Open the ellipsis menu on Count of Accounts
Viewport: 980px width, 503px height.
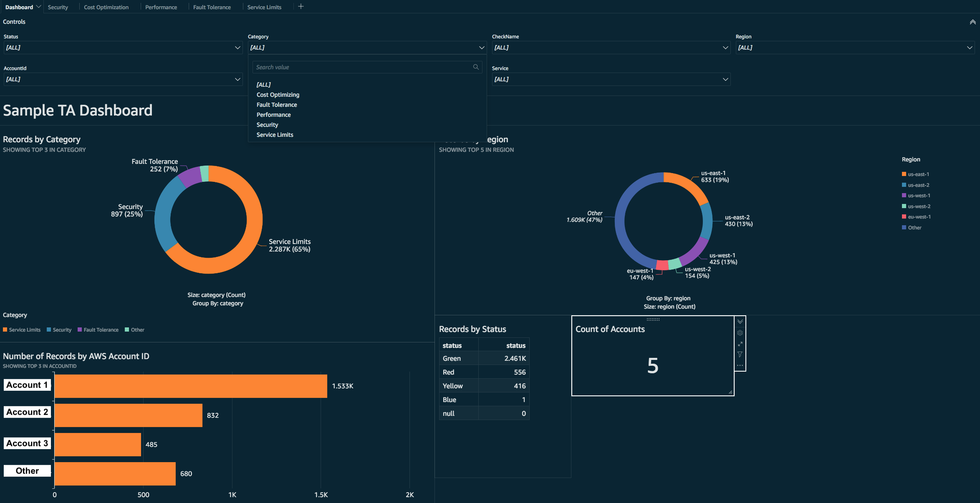click(x=740, y=365)
